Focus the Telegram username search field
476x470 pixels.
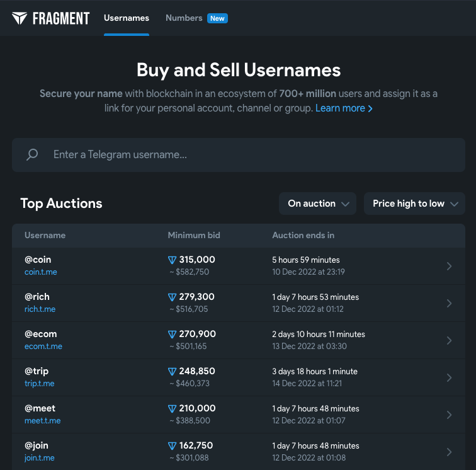click(238, 155)
